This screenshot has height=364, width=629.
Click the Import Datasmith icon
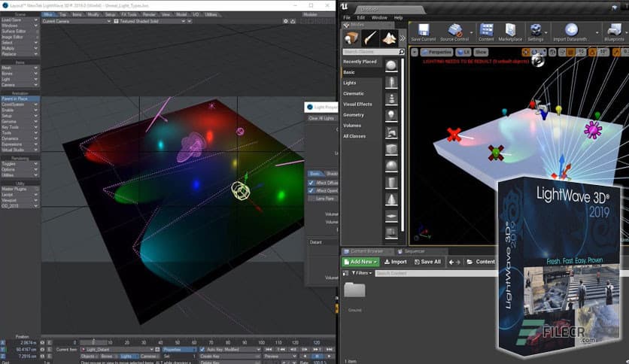pos(571,32)
